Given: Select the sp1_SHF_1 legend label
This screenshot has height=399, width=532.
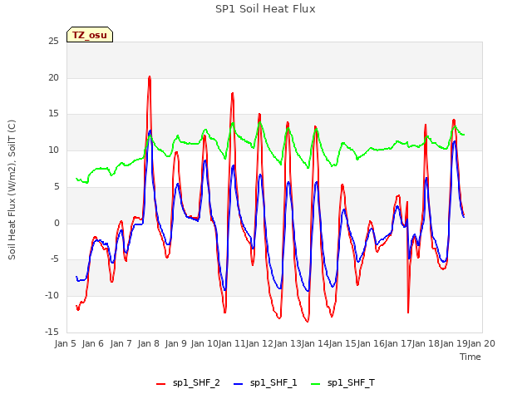Looking at the screenshot, I should tap(273, 382).
